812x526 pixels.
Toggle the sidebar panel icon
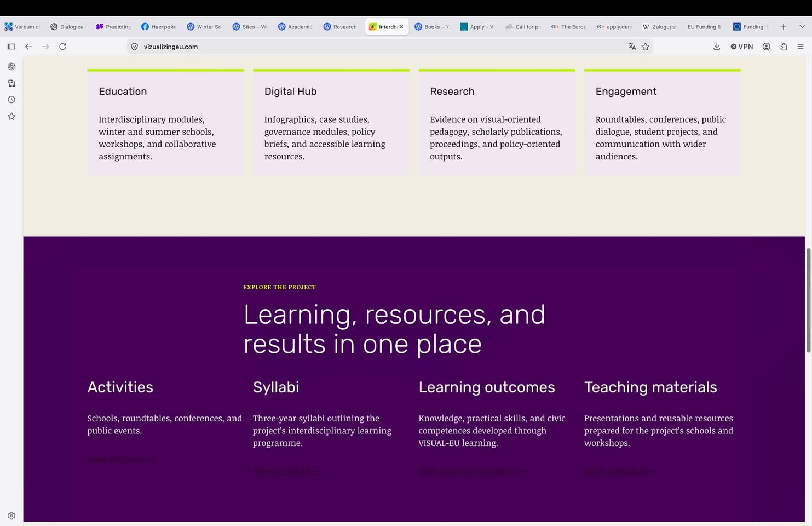click(x=11, y=47)
